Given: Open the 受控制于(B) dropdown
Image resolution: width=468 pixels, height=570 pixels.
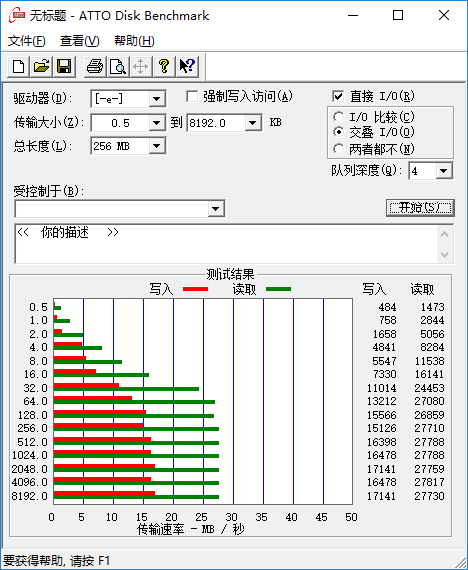Looking at the screenshot, I should coord(216,209).
